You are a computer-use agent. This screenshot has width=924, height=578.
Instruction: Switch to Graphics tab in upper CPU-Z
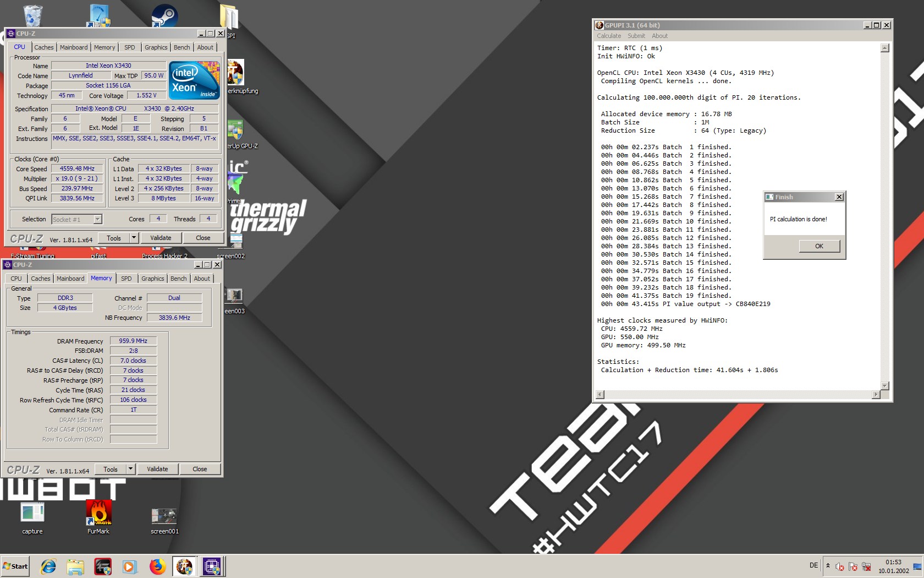156,47
